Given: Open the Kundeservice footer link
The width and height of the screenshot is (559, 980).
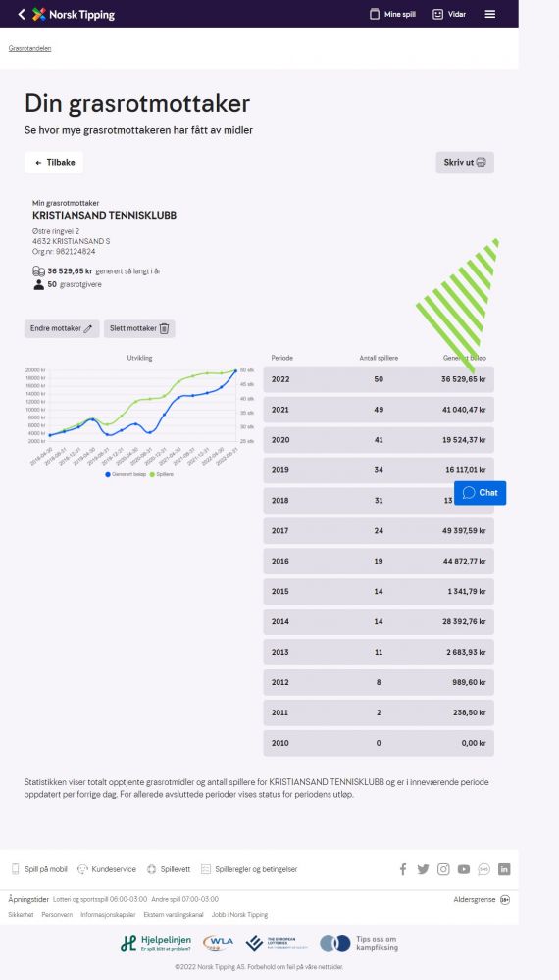Looking at the screenshot, I should (x=107, y=869).
